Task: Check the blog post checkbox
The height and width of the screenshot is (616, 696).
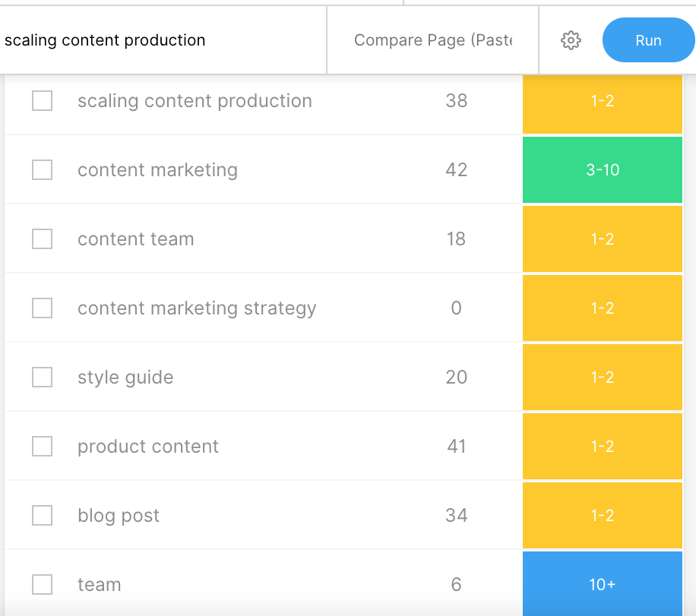Action: point(42,516)
